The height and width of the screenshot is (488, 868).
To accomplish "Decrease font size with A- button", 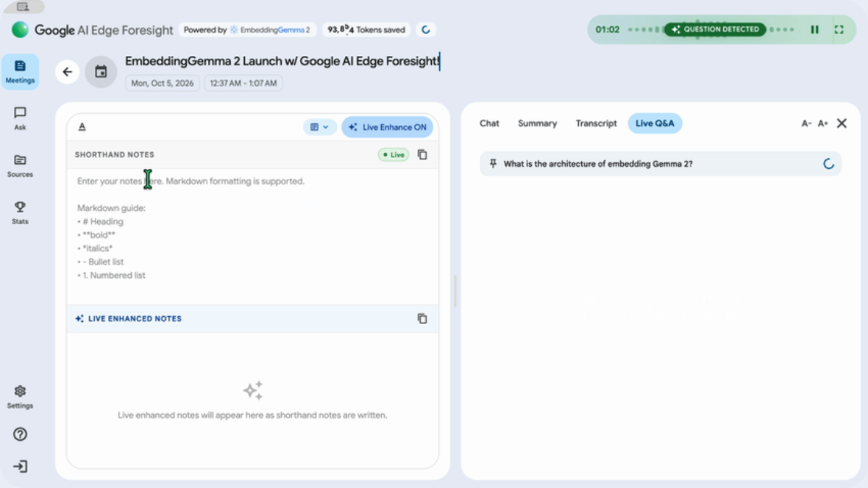I will pyautogui.click(x=806, y=123).
